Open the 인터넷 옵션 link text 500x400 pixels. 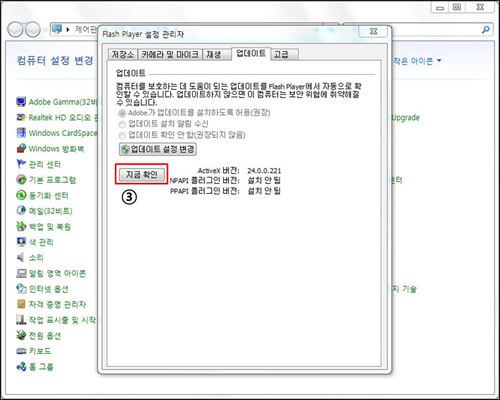[x=49, y=289]
